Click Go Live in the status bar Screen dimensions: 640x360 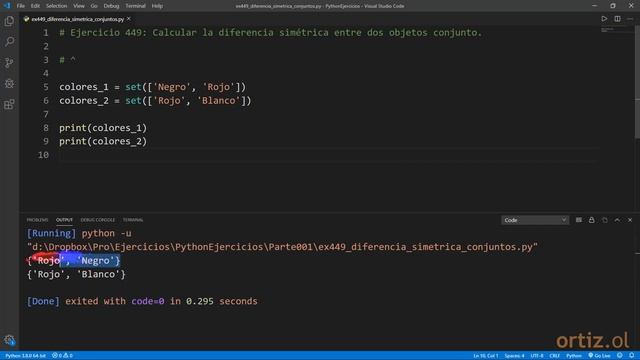click(x=599, y=356)
